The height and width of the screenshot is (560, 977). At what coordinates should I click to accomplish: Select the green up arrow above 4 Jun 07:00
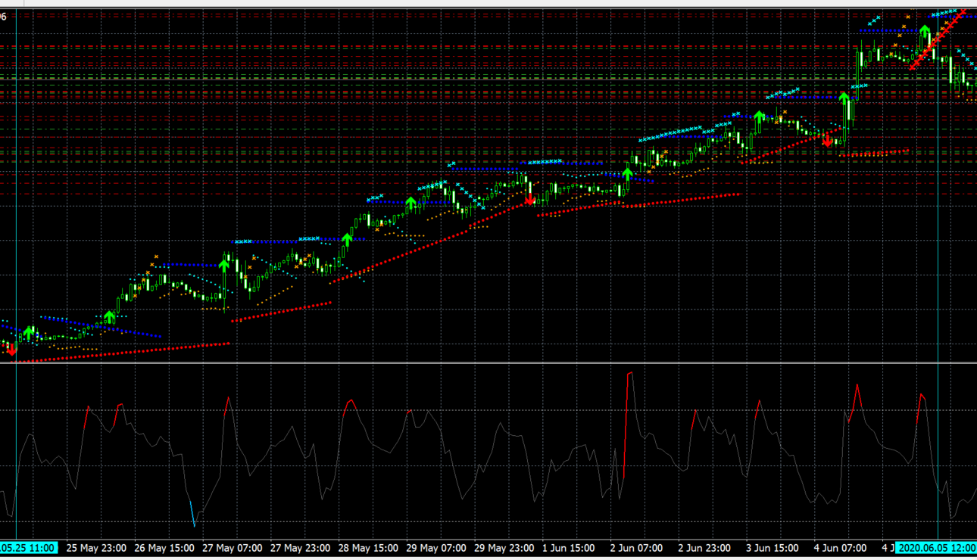point(844,99)
